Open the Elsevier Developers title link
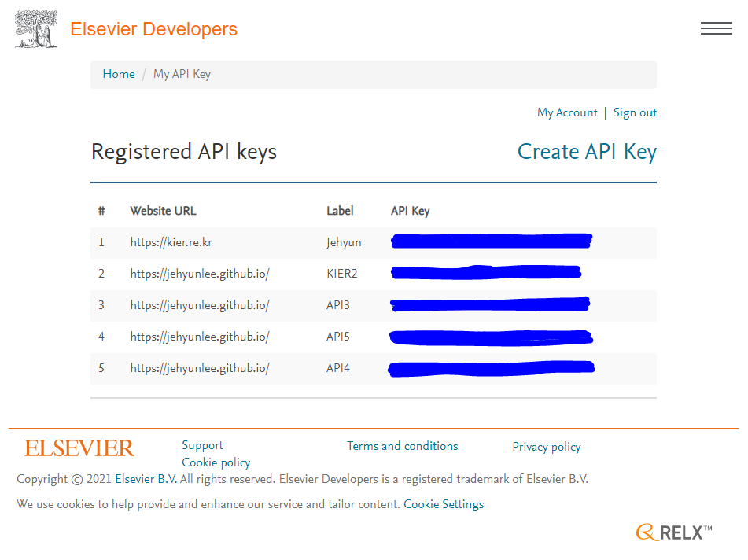The width and height of the screenshot is (748, 560). pyautogui.click(x=153, y=29)
